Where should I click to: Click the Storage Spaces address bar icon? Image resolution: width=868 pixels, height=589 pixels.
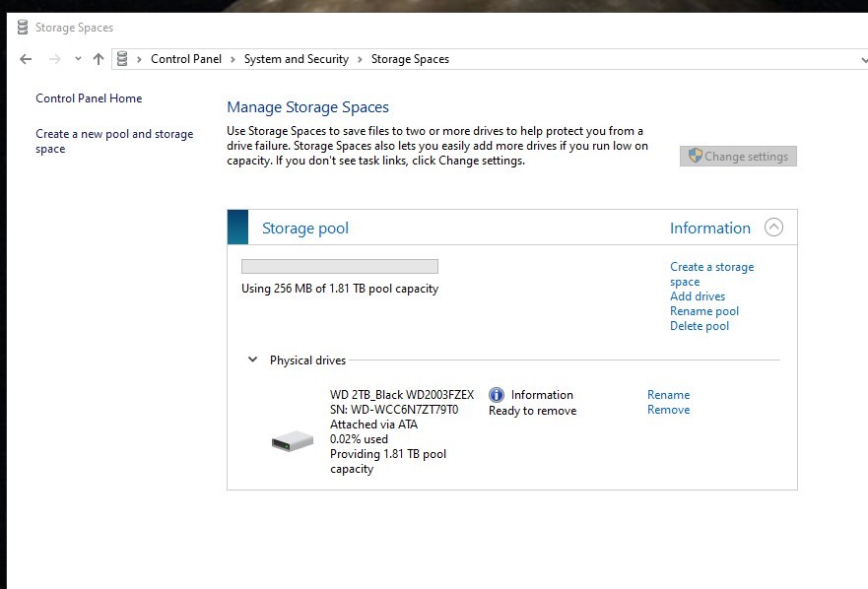(122, 59)
